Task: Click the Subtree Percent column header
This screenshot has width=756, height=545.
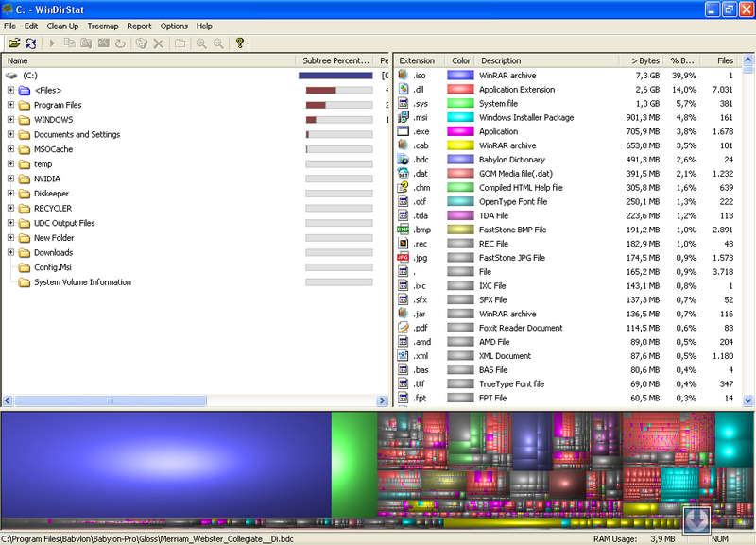Action: click(336, 60)
